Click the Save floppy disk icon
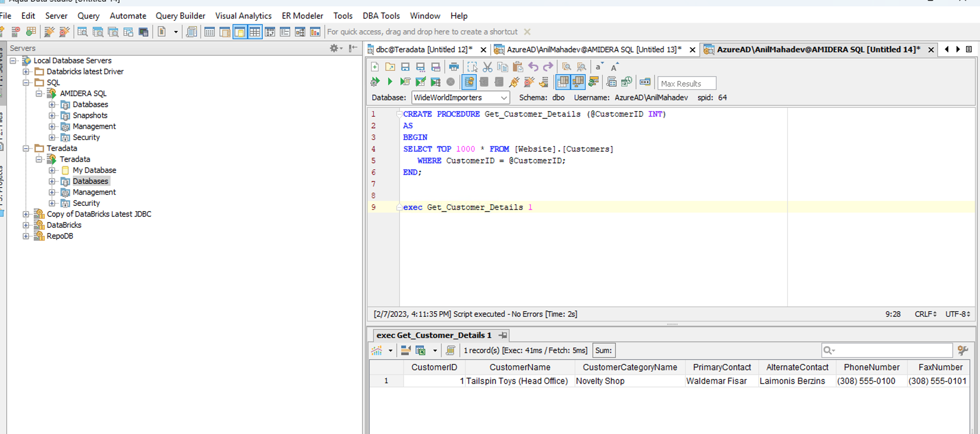980x434 pixels. (405, 67)
